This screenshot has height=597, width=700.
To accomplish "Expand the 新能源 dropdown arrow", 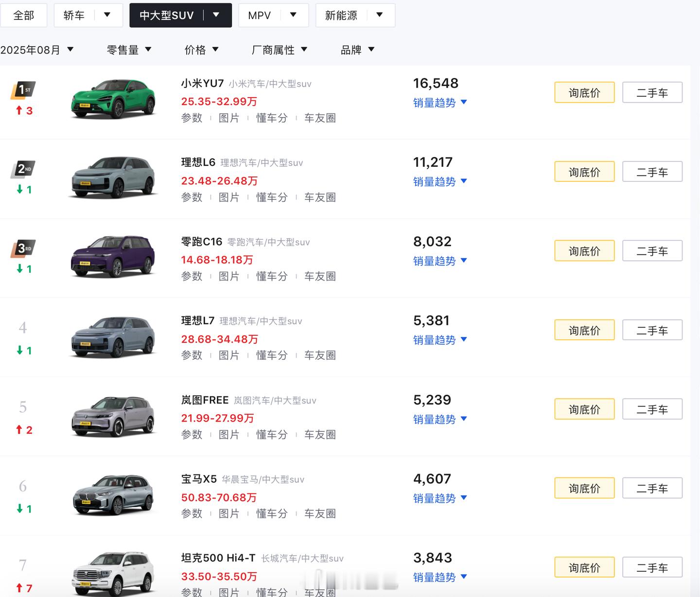I will tap(380, 15).
